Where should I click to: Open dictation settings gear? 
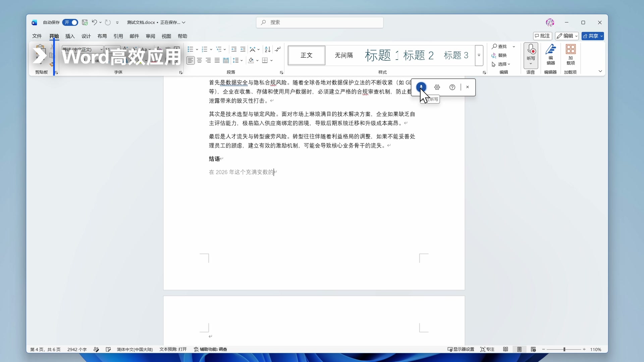(437, 87)
